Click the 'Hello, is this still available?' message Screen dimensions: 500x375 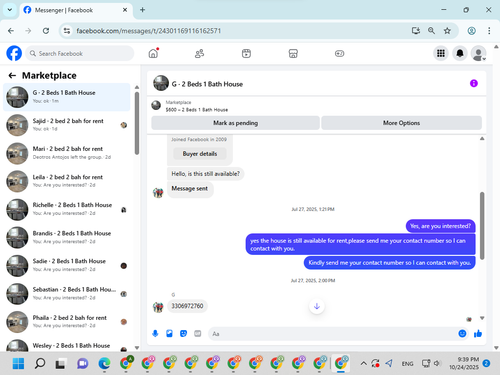[x=205, y=174]
